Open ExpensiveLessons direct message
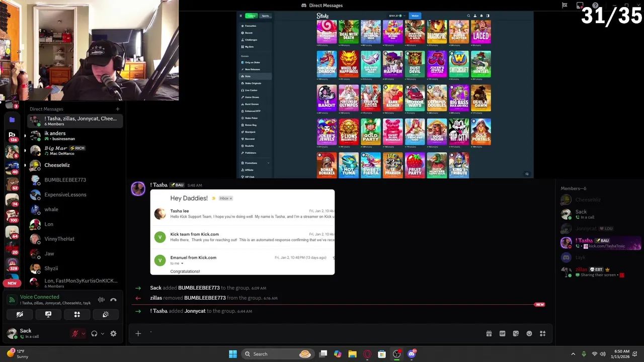 [74, 195]
